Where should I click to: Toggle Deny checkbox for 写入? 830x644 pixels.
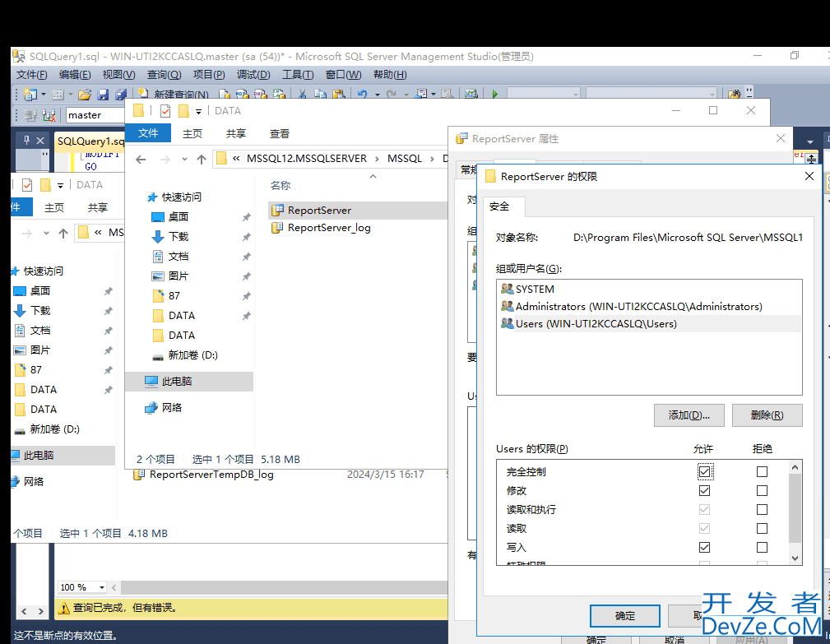pos(762,547)
